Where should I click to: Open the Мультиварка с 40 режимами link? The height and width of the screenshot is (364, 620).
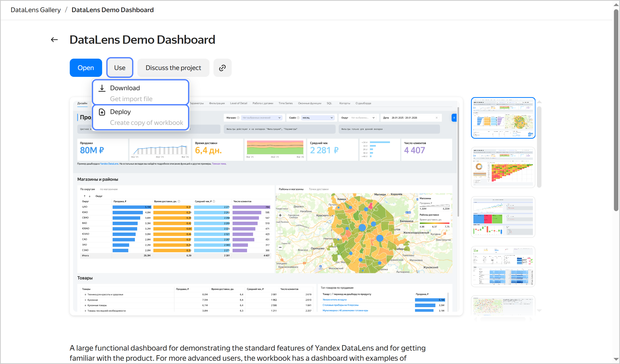[x=345, y=311]
